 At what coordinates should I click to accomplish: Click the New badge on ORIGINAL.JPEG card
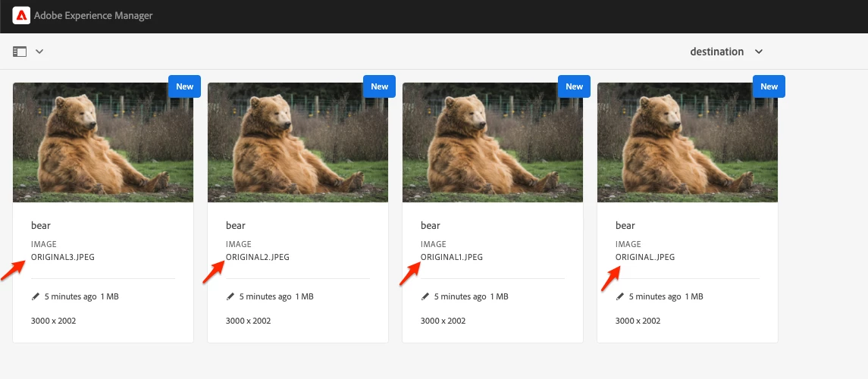[769, 86]
